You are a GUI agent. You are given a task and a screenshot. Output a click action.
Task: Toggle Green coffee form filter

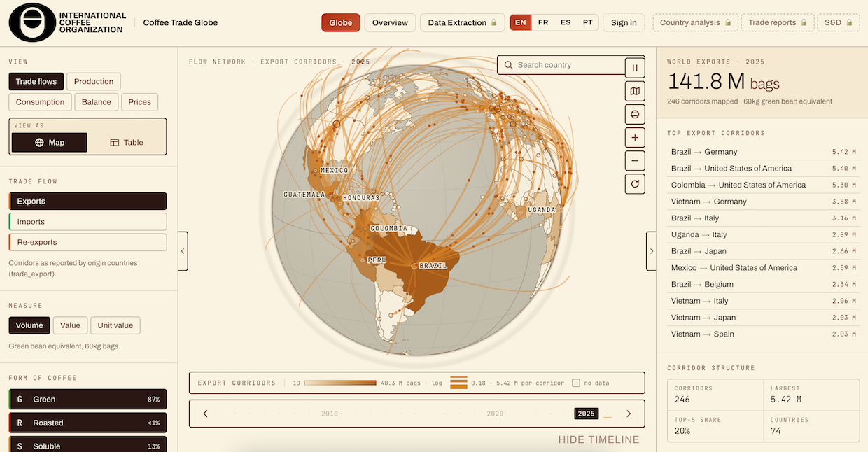coord(87,400)
